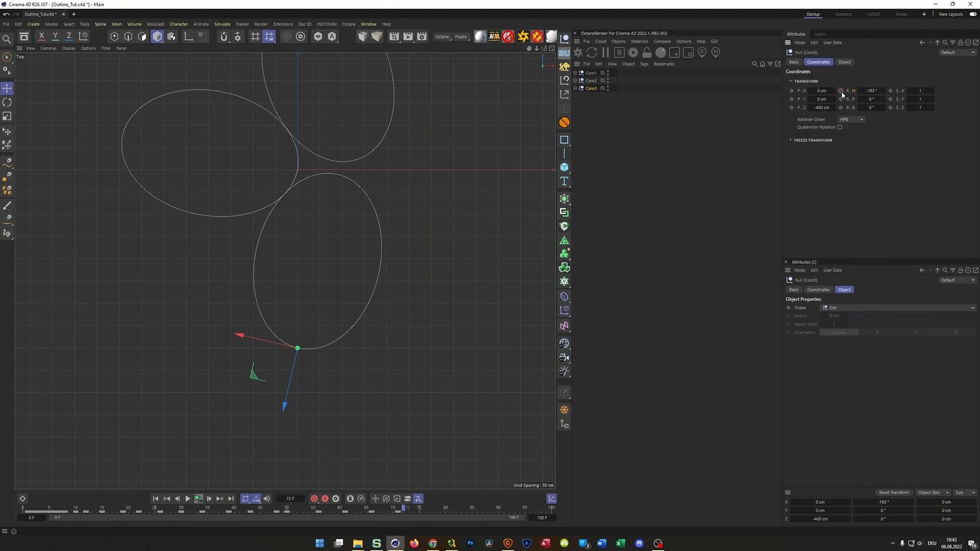This screenshot has height=551, width=980.
Task: Select the Move tool in left toolbar
Action: pos(7,88)
